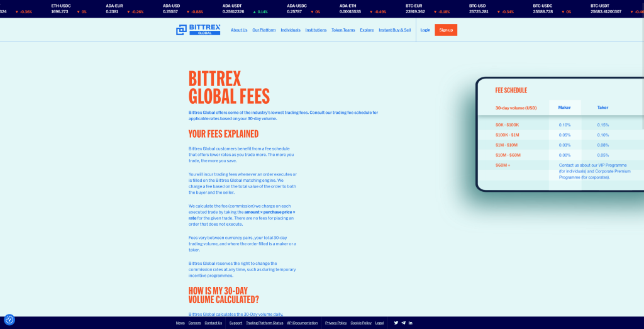
Task: Open the Institutions menu
Action: click(316, 30)
